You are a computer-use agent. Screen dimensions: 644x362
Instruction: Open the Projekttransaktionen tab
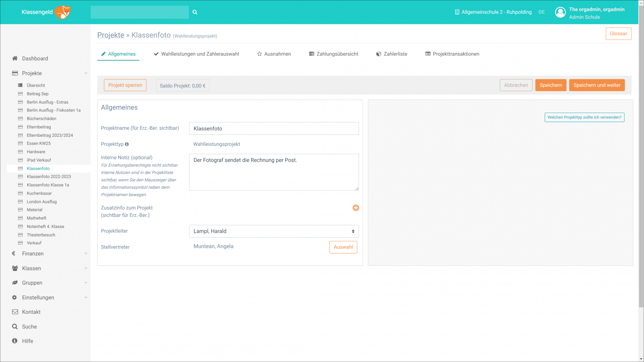coord(452,54)
